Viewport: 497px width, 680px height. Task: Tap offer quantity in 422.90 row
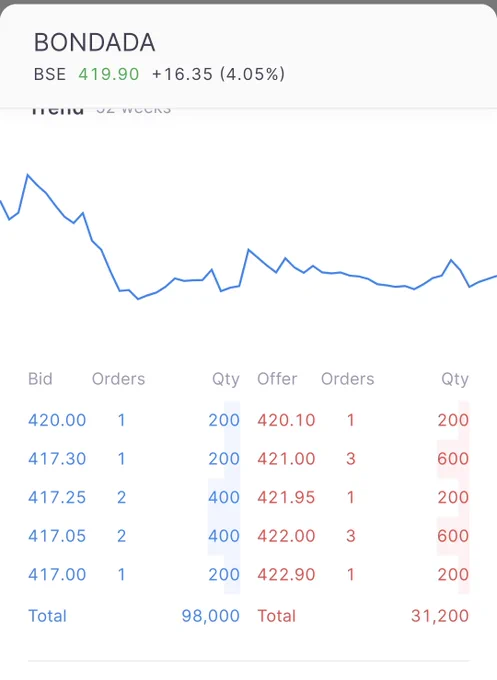click(453, 575)
